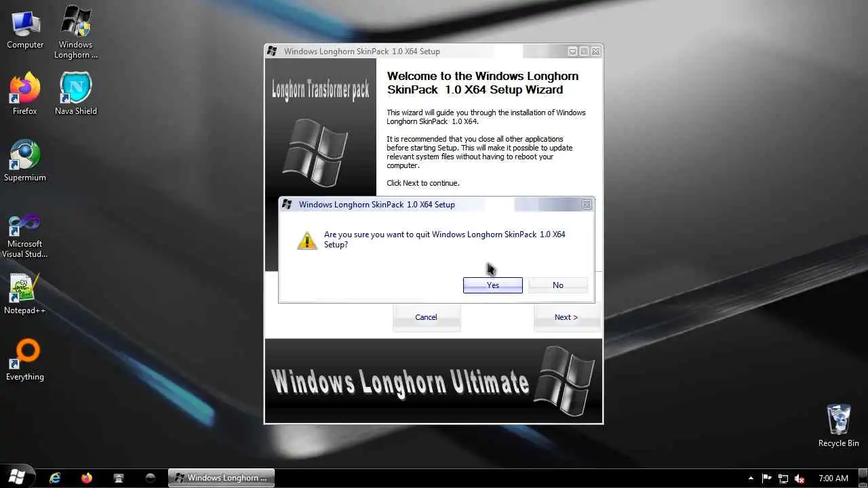
Task: Close the main setup wizard window
Action: [x=595, y=52]
